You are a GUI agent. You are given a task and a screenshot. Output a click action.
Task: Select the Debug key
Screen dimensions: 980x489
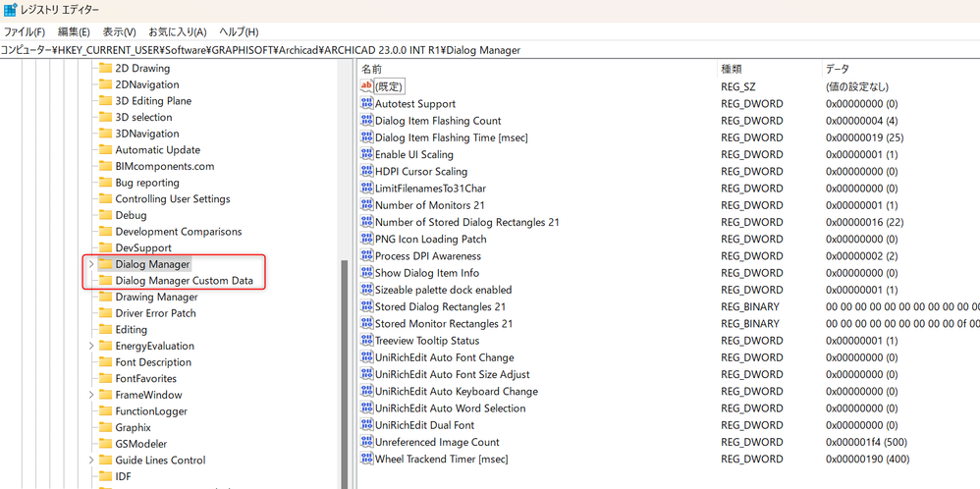click(x=132, y=215)
